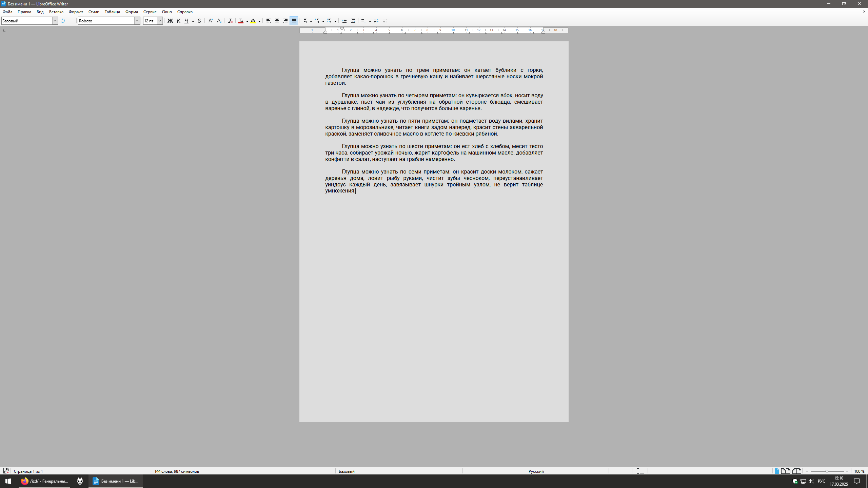Click the superscript icon
Viewport: 868px width, 488px height.
coord(211,21)
